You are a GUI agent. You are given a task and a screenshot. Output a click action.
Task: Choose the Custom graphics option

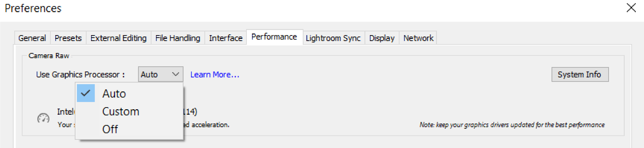[x=121, y=111]
